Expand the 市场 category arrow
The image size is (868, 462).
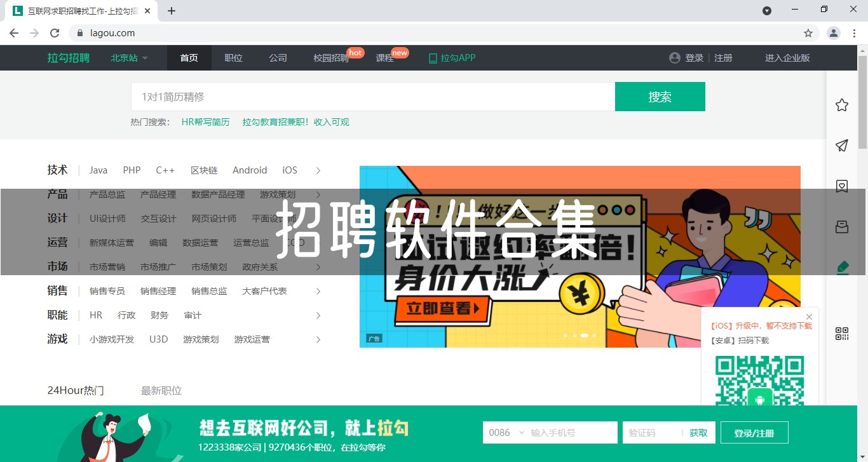[x=318, y=267]
